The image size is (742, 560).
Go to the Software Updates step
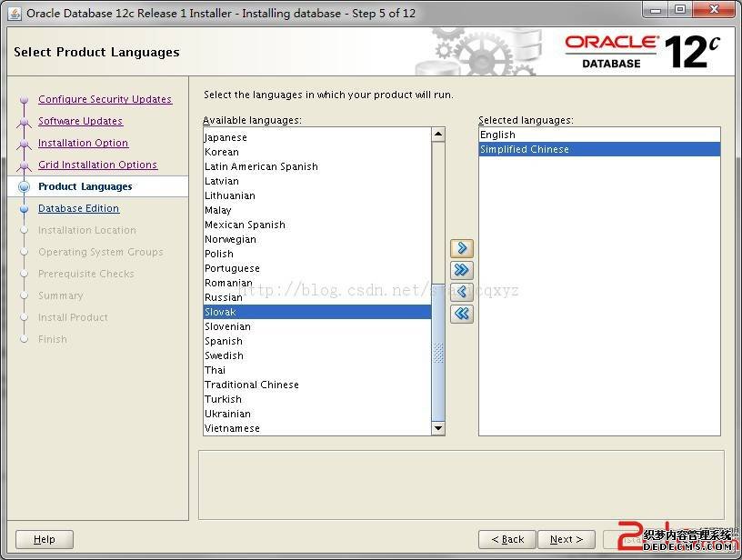coord(80,121)
